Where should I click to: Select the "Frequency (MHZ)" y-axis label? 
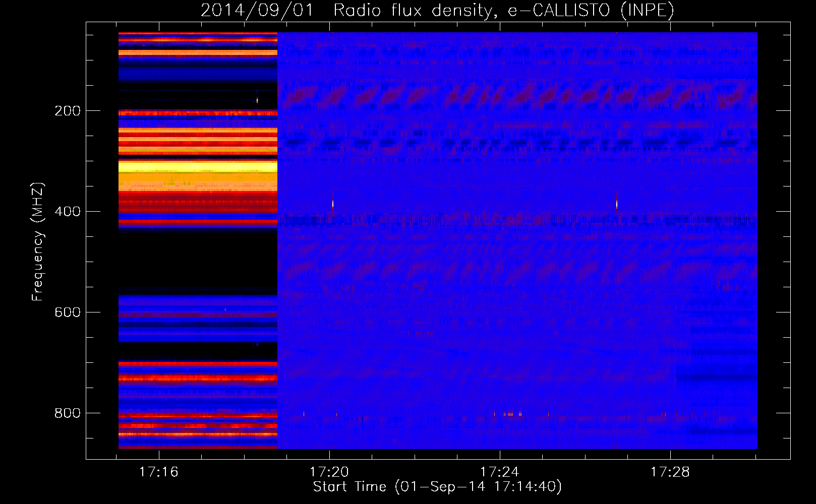pos(38,241)
